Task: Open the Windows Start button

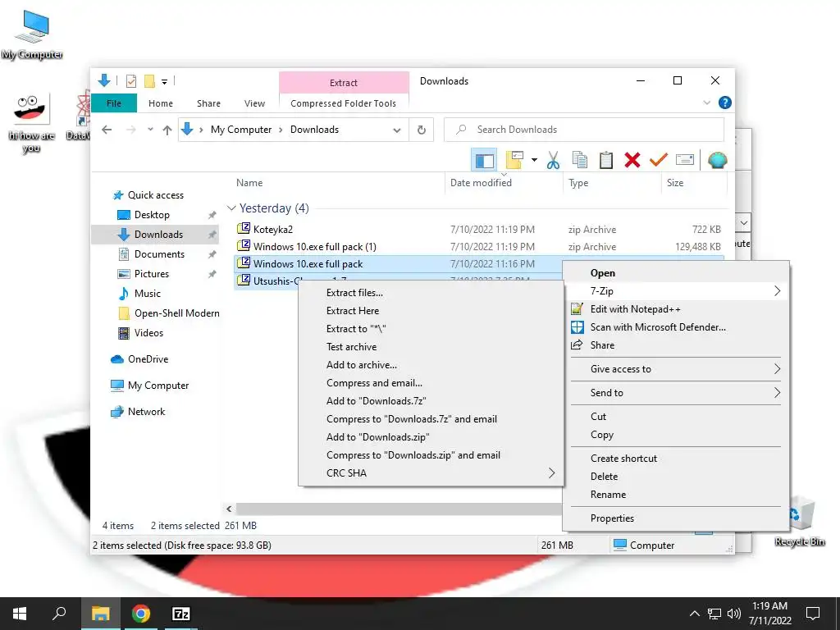Action: click(x=20, y=614)
